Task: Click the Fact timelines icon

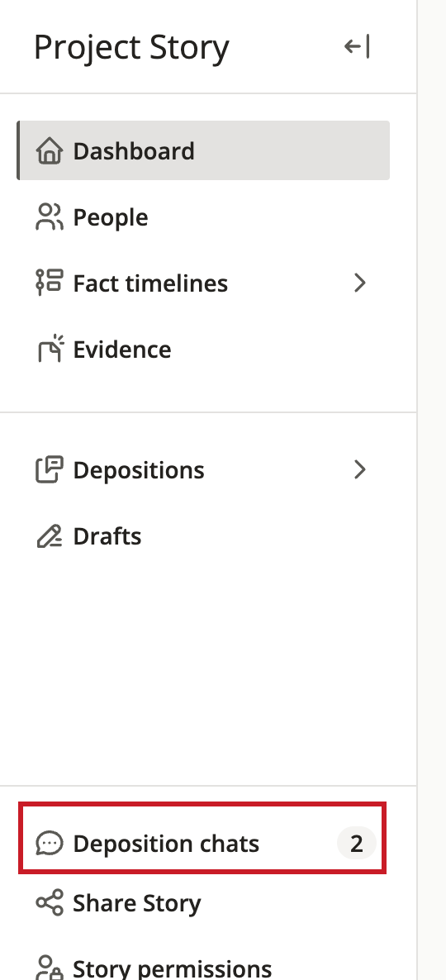Action: [x=50, y=283]
